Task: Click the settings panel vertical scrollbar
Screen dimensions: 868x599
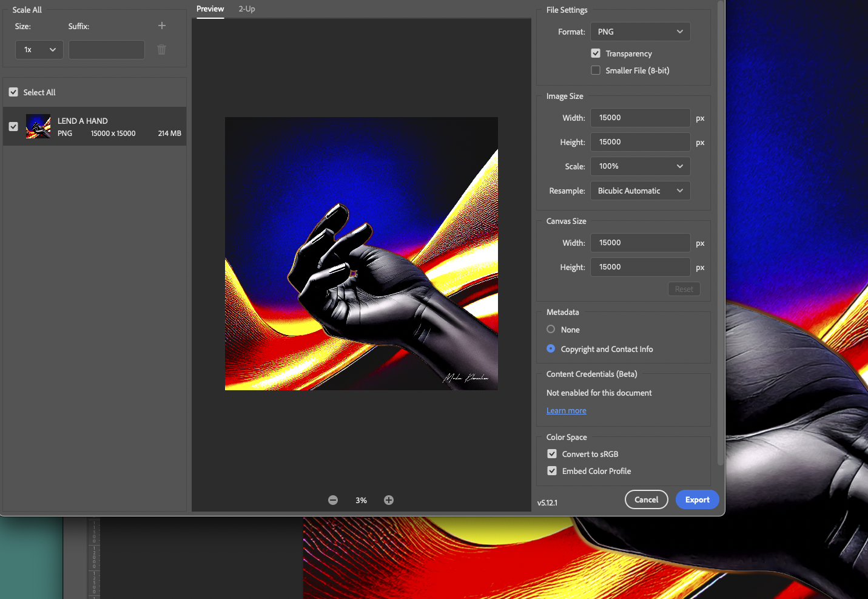Action: [721, 234]
